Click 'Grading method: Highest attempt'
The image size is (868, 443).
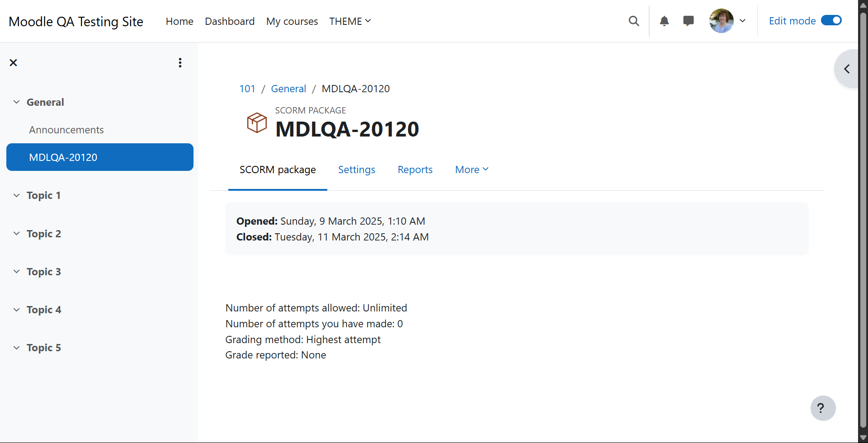point(303,339)
